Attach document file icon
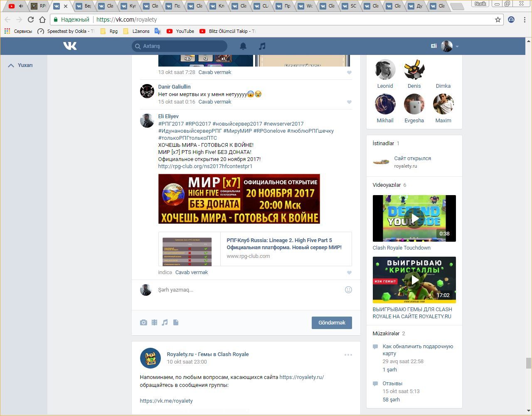 pyautogui.click(x=176, y=322)
